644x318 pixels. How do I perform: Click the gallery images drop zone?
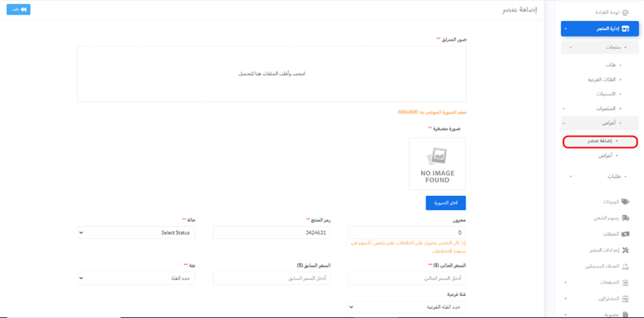point(271,73)
